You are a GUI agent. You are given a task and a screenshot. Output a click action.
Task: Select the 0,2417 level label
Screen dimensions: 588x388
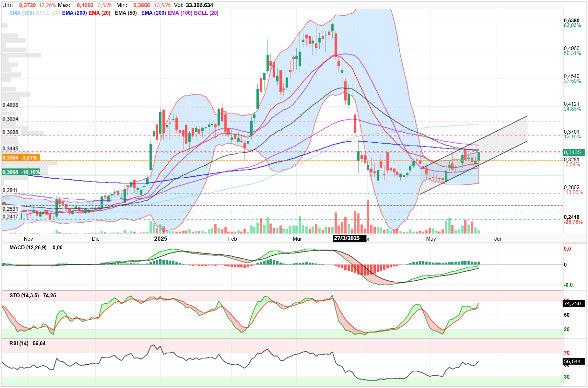[10, 217]
